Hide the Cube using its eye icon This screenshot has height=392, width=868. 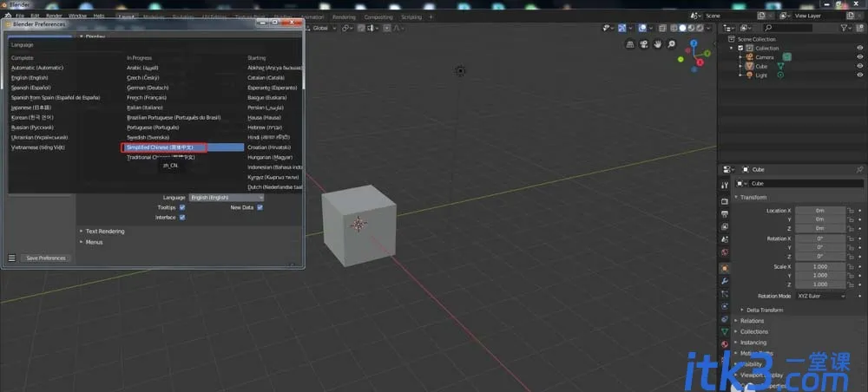[x=859, y=66]
